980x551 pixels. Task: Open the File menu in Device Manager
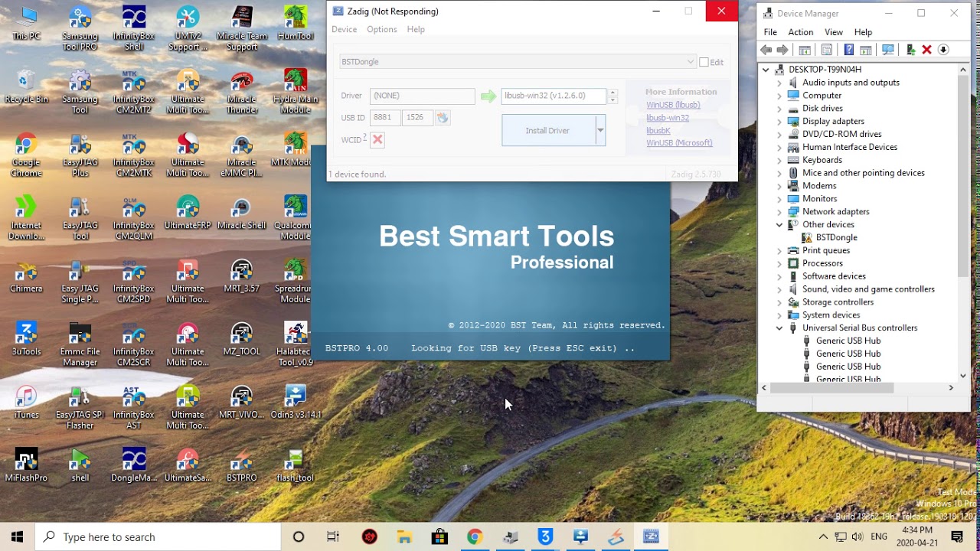770,32
